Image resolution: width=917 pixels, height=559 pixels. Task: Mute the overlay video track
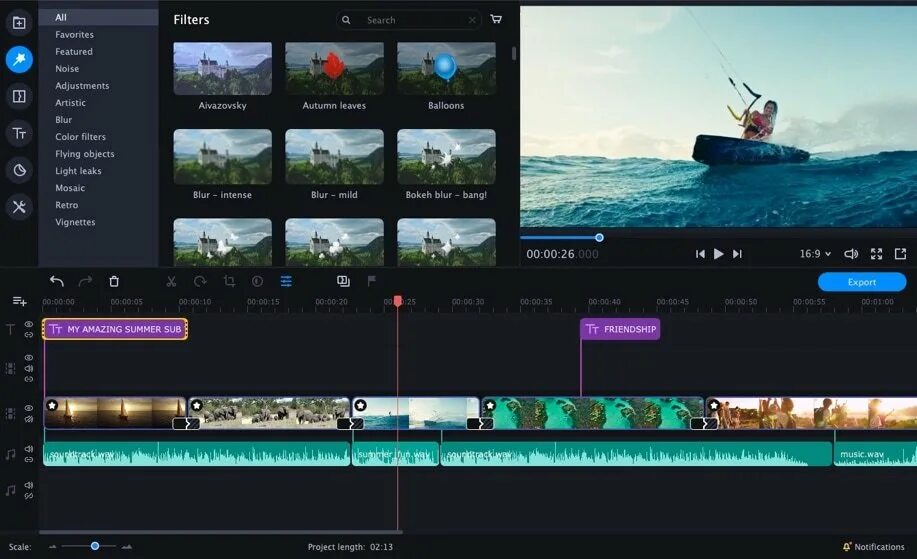[x=29, y=368]
